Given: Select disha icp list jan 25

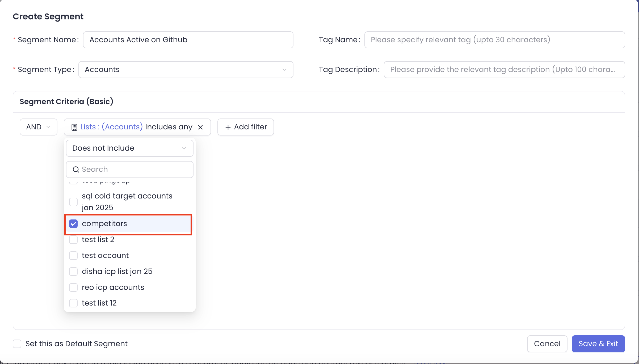Looking at the screenshot, I should [117, 271].
